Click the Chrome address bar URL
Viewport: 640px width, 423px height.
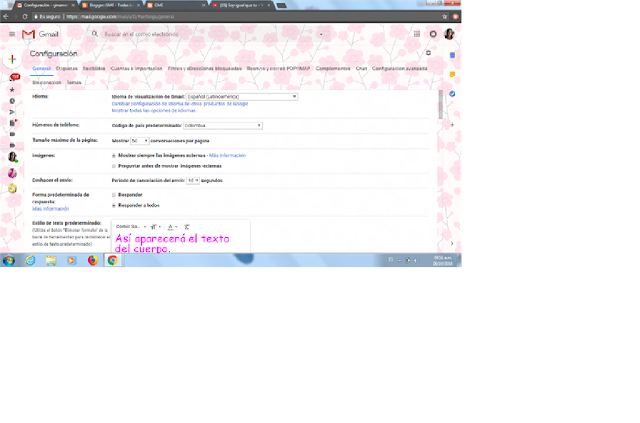point(120,17)
